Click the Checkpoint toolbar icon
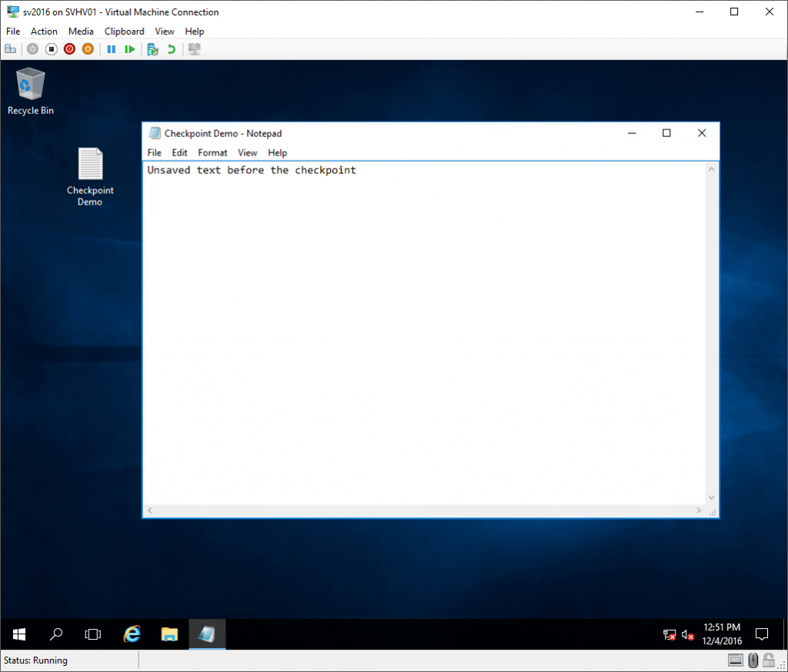Screen dimensions: 788x672 click(x=153, y=49)
